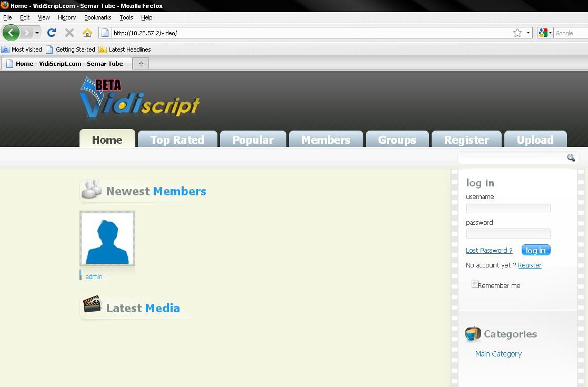Screen dimensions: 588x387
Task: Click the Vidiscript BETA logo
Action: (139, 97)
